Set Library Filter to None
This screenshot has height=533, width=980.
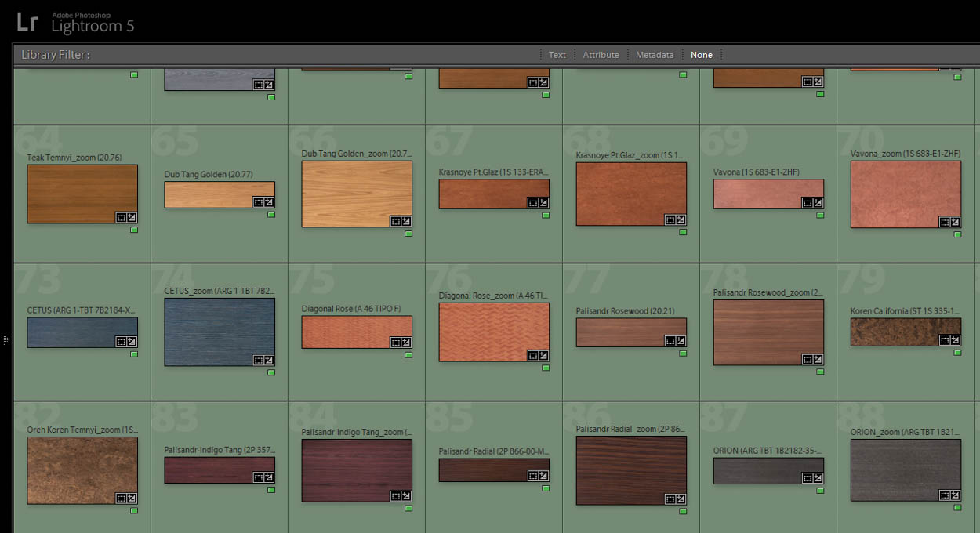[x=702, y=55]
